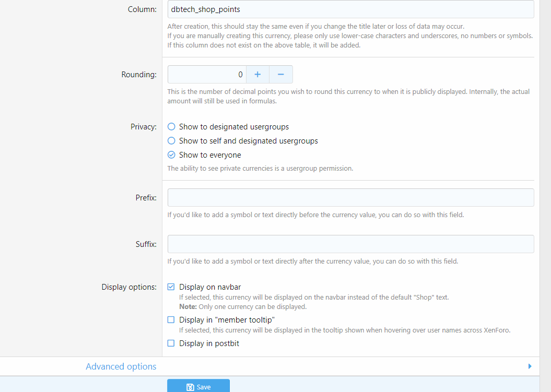Select the "Show to everyone" radio button

point(171,155)
